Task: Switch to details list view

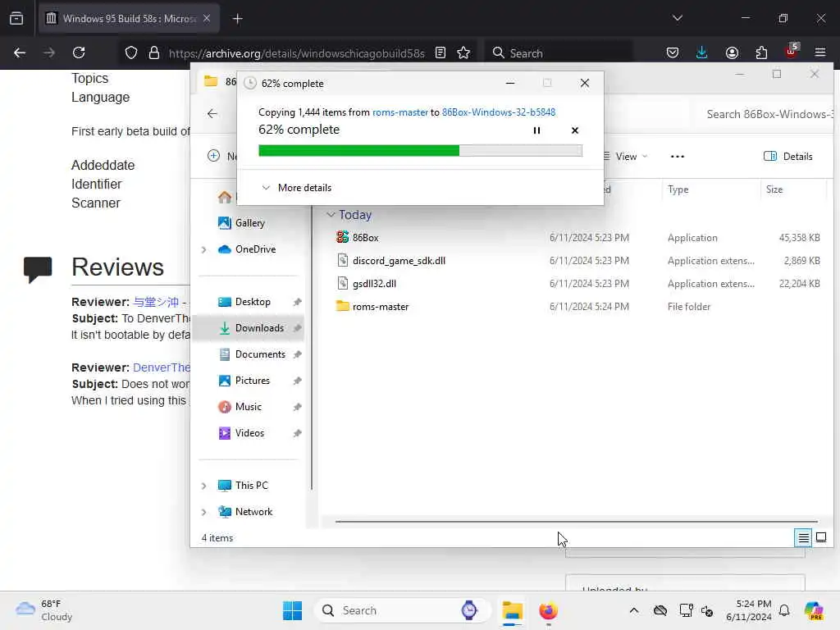Action: (803, 537)
